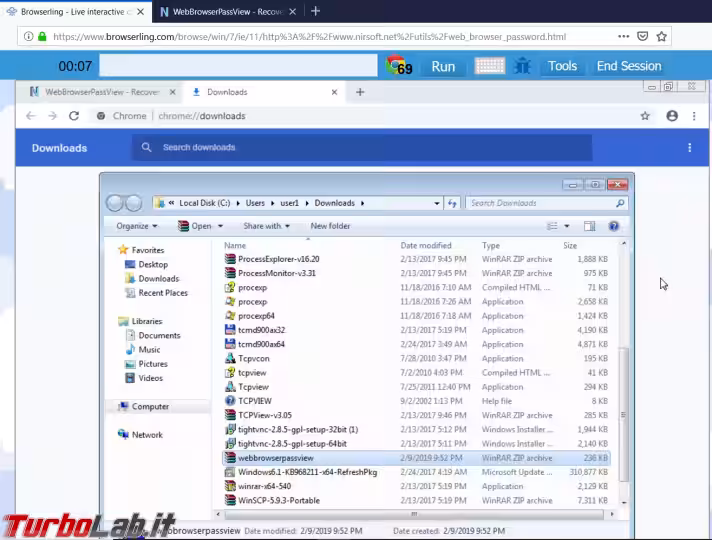Open the Browserling Tools menu
The image size is (712, 540).
[x=562, y=66]
